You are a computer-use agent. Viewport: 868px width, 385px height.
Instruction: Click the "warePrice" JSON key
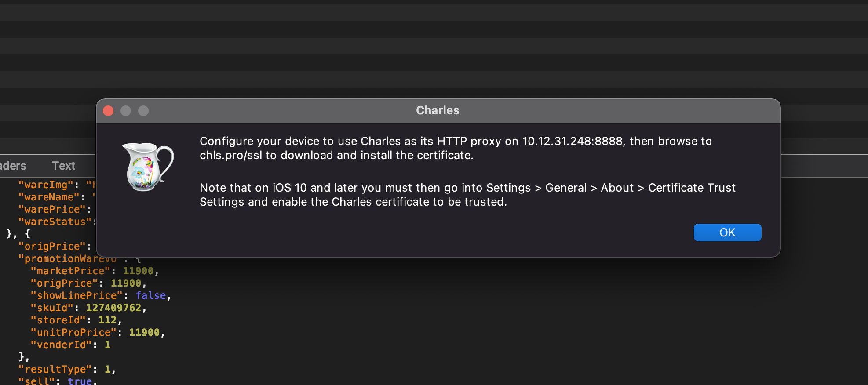click(x=52, y=209)
